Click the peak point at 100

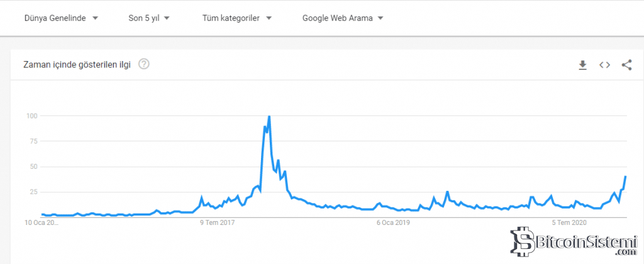tap(269, 117)
